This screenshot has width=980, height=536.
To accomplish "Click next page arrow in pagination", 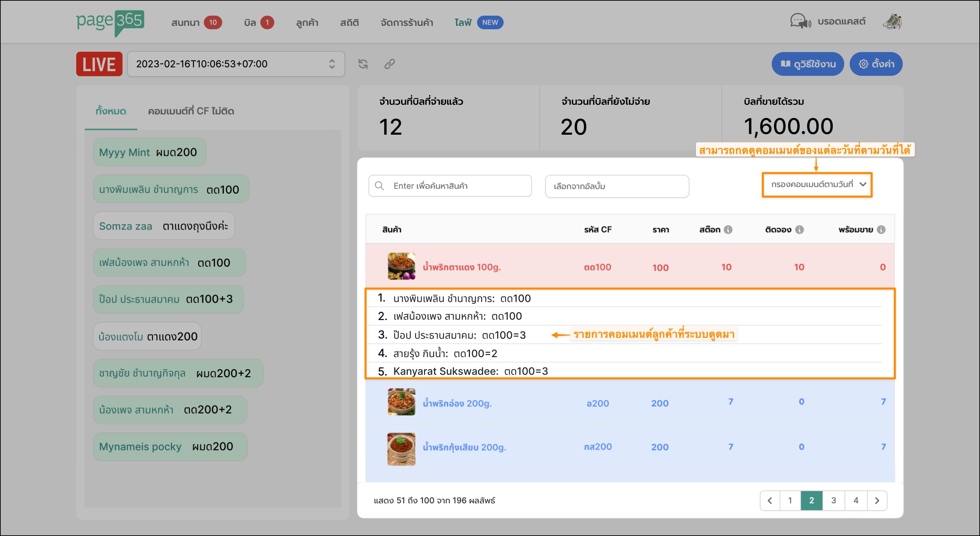I will (877, 500).
